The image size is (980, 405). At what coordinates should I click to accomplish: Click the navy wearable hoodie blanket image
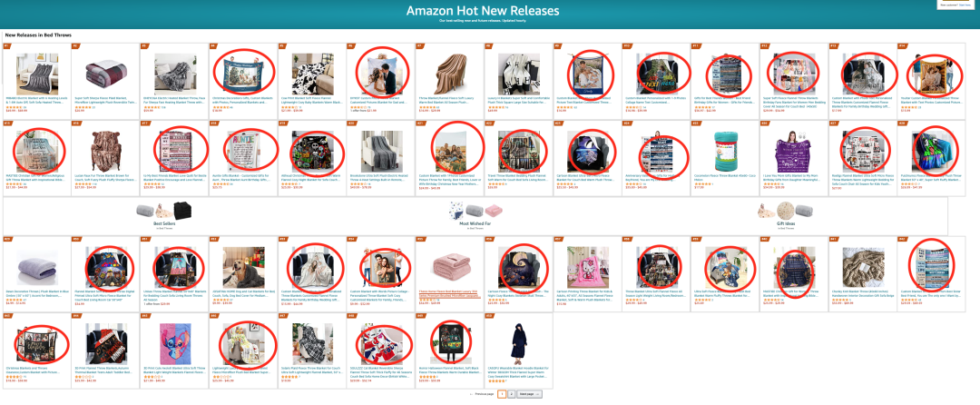pos(518,343)
